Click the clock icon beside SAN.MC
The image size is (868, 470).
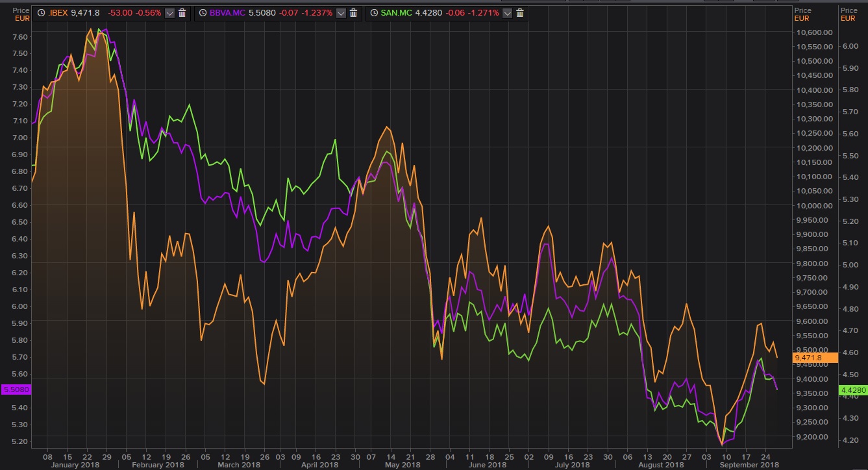click(373, 13)
